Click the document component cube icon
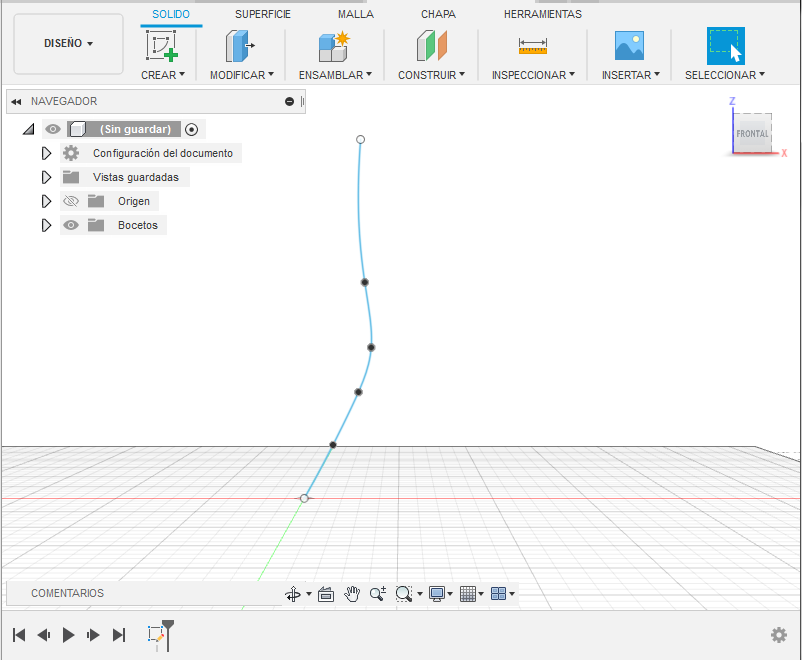802x660 pixels. (77, 129)
